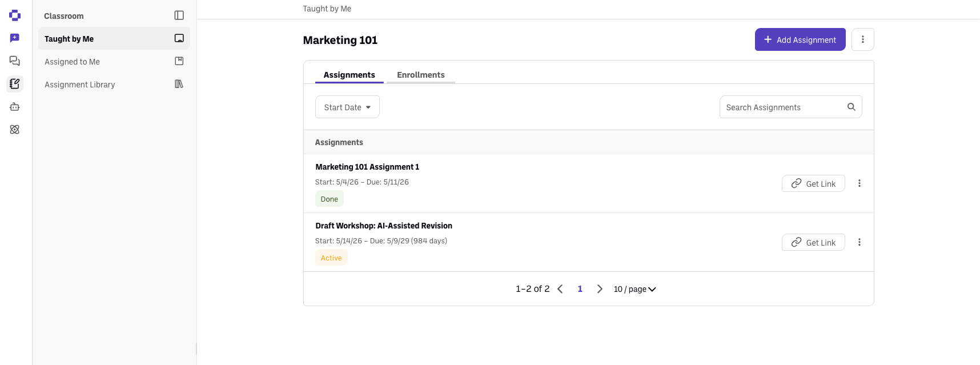Get Link for Marketing 101 Assignment 1

point(813,183)
